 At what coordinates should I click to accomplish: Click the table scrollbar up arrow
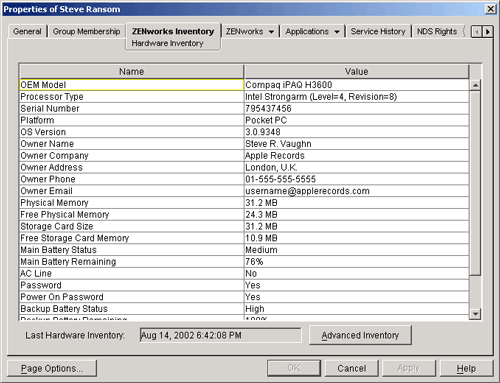coord(475,85)
